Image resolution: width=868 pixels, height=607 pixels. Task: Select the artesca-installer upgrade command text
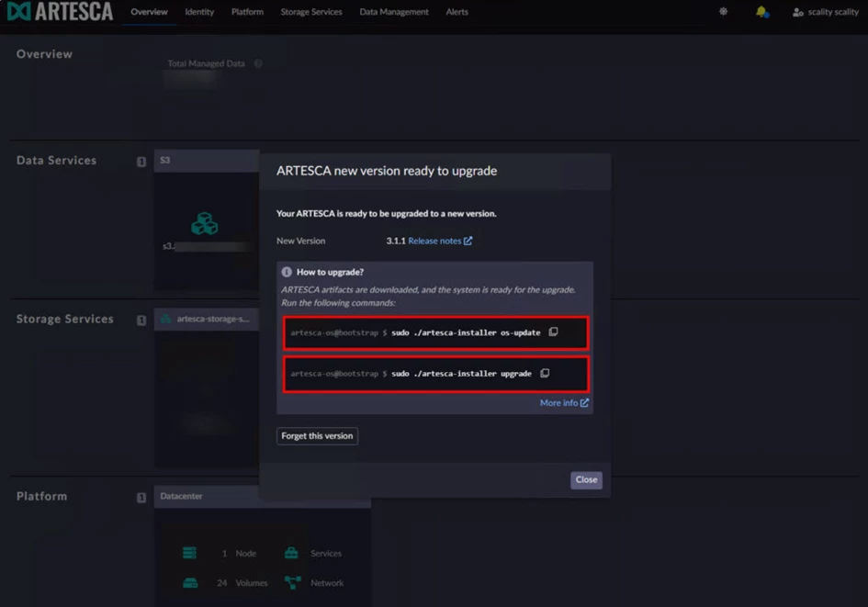[461, 374]
